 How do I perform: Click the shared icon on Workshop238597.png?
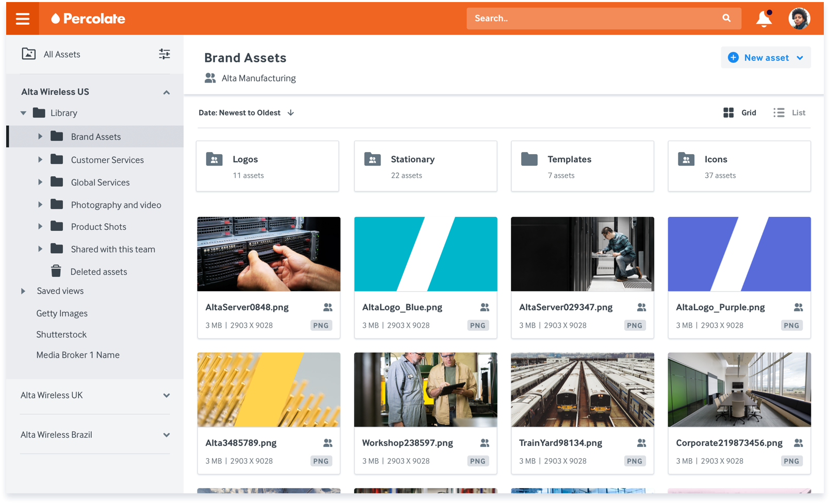pos(485,443)
